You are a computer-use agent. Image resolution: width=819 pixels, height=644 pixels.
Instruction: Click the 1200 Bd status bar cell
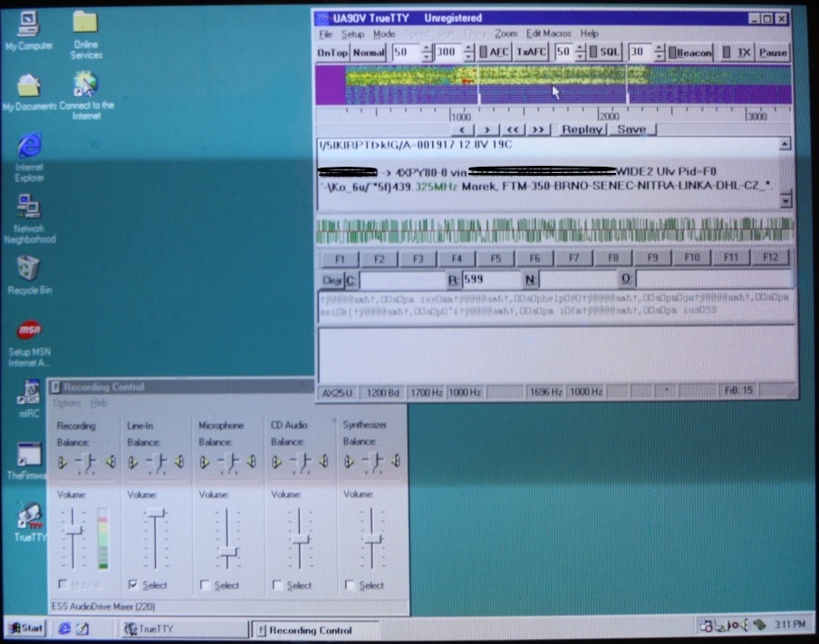[x=383, y=393]
